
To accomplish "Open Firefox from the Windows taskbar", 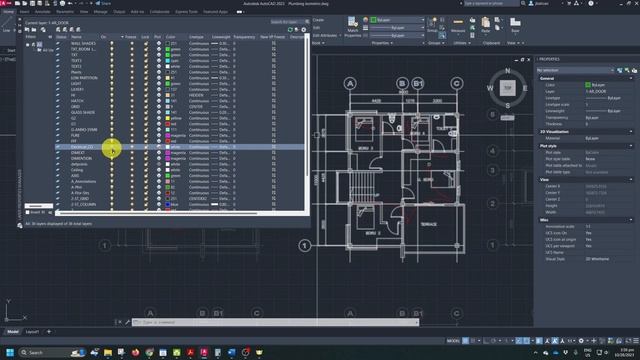I will (136, 352).
